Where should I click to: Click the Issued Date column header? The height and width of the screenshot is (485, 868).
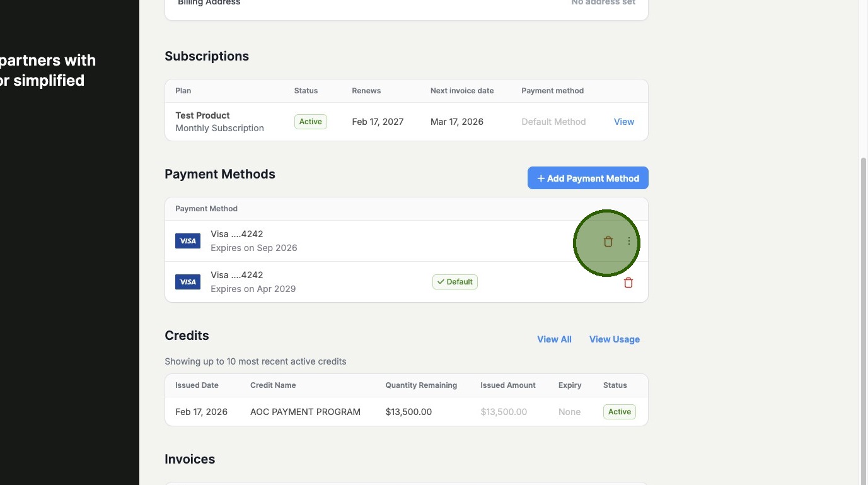[x=197, y=385]
